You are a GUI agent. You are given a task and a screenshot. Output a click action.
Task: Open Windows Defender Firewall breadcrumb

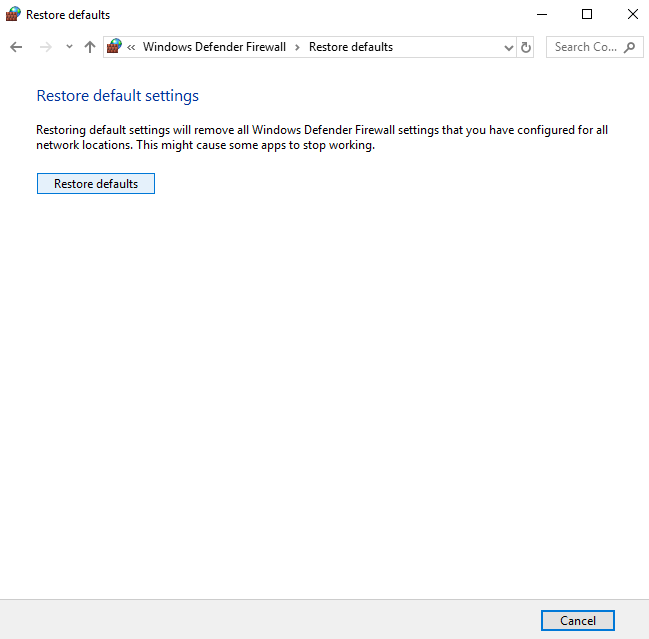(x=214, y=47)
